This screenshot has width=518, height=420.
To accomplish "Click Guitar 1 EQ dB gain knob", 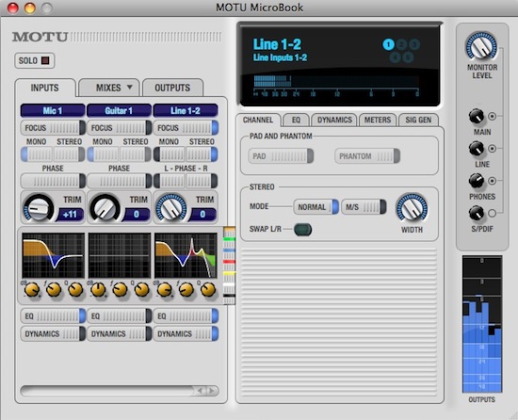I will [98, 290].
